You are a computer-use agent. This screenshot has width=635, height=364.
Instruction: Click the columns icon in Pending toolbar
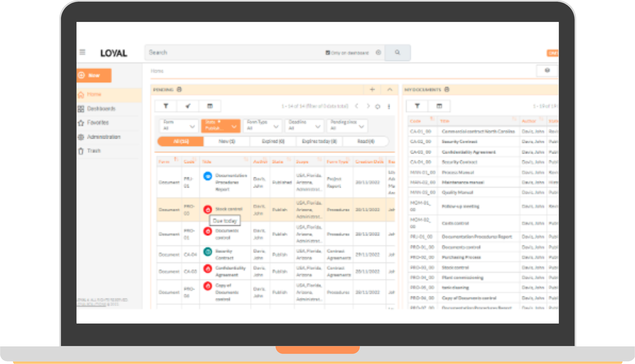[x=210, y=106]
